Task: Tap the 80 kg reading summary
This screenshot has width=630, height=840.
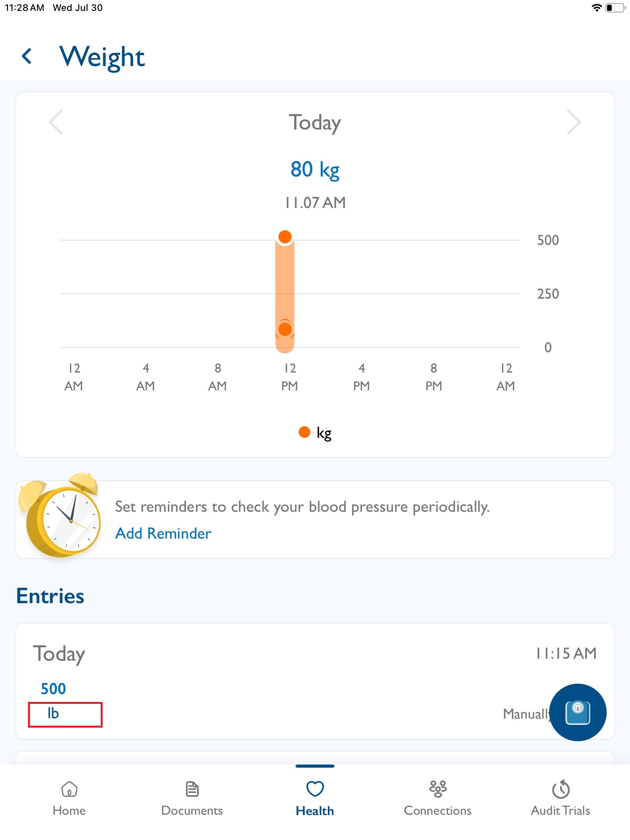Action: [315, 170]
